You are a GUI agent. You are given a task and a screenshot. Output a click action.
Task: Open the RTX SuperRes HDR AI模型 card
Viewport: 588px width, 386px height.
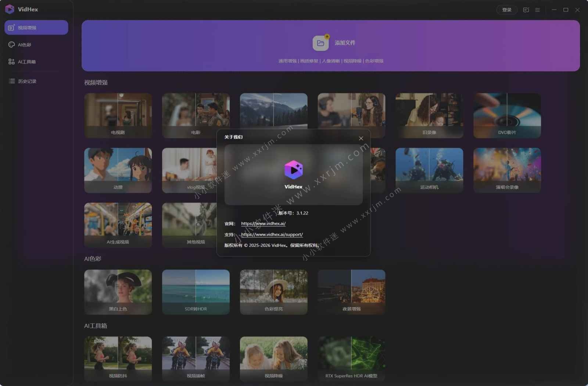coord(352,359)
